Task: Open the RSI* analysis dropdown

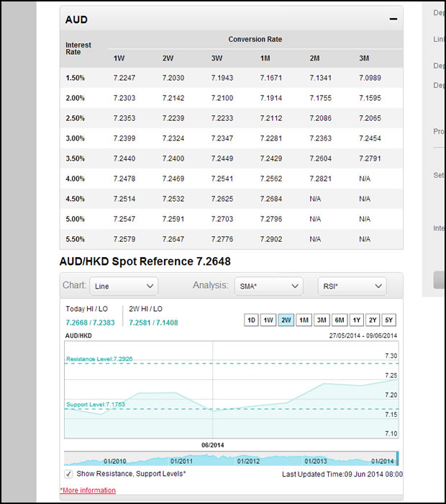Action: pyautogui.click(x=352, y=286)
